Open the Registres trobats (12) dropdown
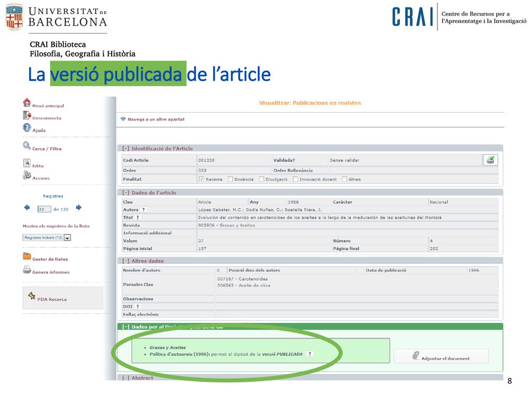The image size is (532, 399). pos(47,238)
